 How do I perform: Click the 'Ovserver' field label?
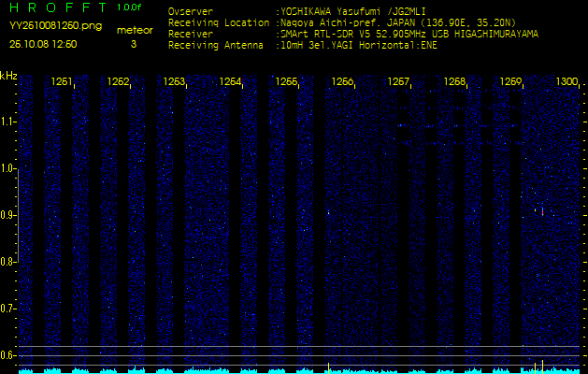pos(191,11)
